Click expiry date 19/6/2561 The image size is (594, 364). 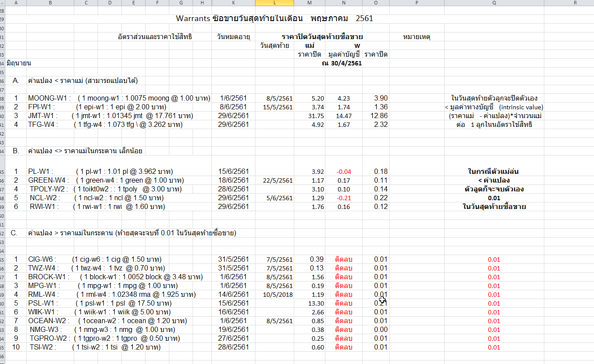(x=233, y=330)
